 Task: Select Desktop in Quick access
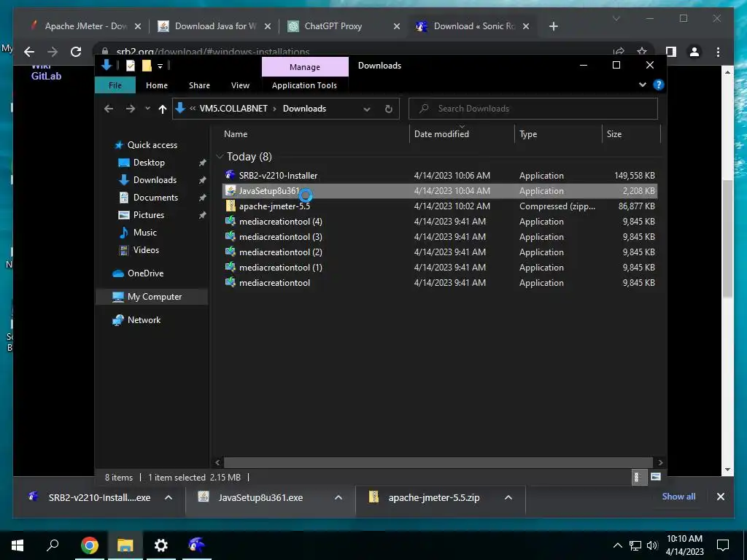click(x=149, y=163)
